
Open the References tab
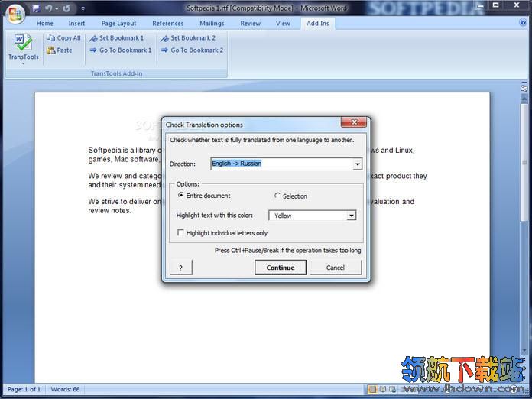[168, 24]
